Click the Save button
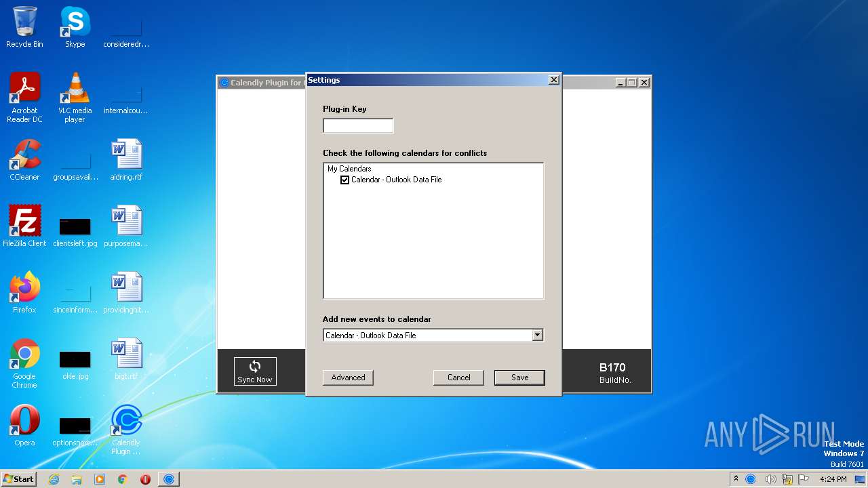This screenshot has height=488, width=868. 519,378
